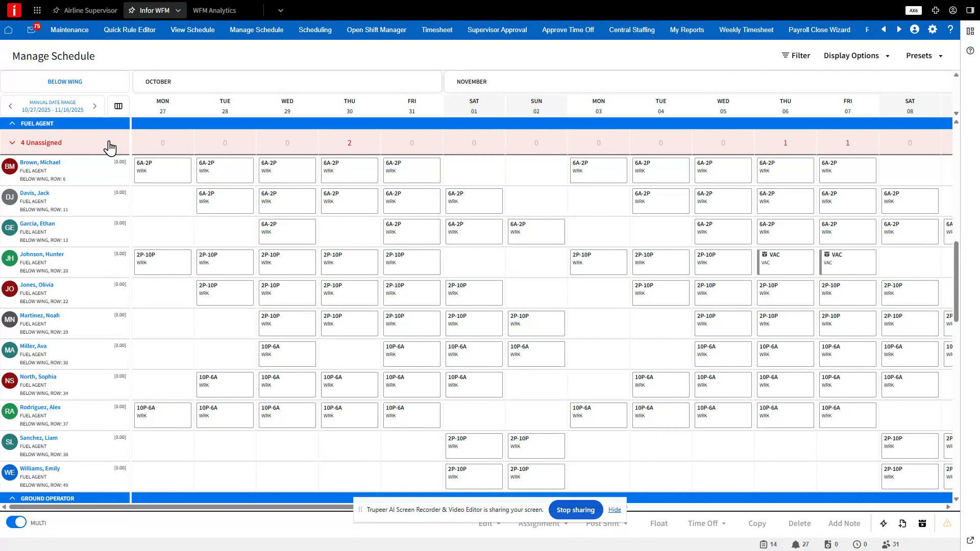This screenshot has width=980, height=551.
Task: Open notifications envelope showing 75 alerts
Action: (31, 30)
